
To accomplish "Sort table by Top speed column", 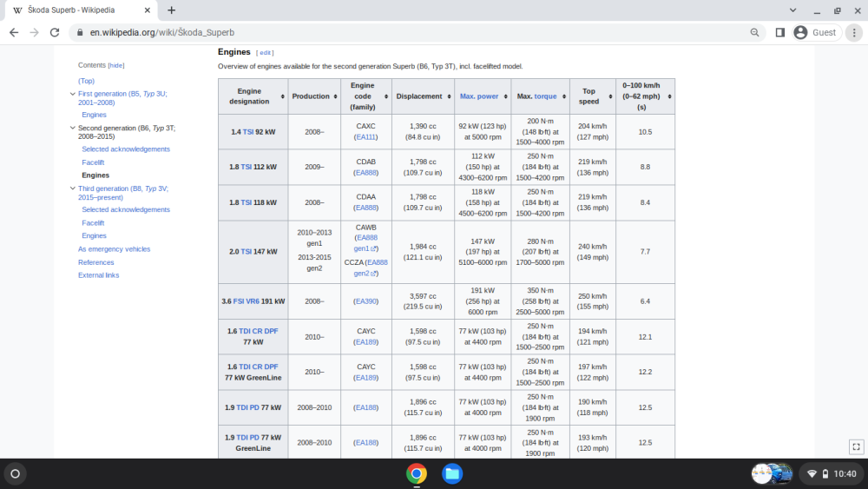I will click(x=610, y=96).
